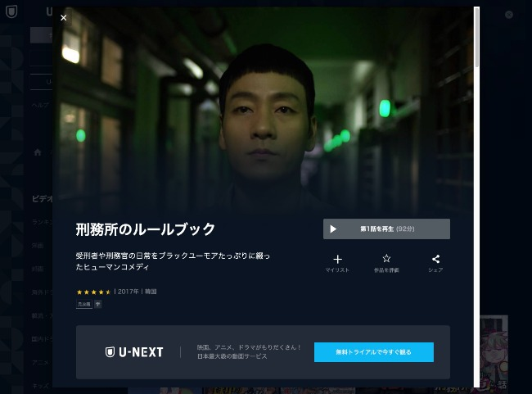Click the 字 subtitle badge

tap(97, 304)
